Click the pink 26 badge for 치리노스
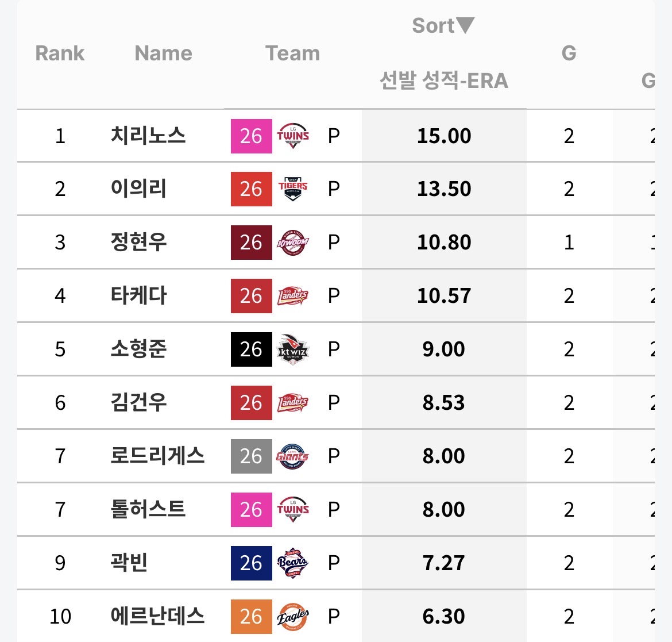672x642 pixels. pyautogui.click(x=251, y=136)
